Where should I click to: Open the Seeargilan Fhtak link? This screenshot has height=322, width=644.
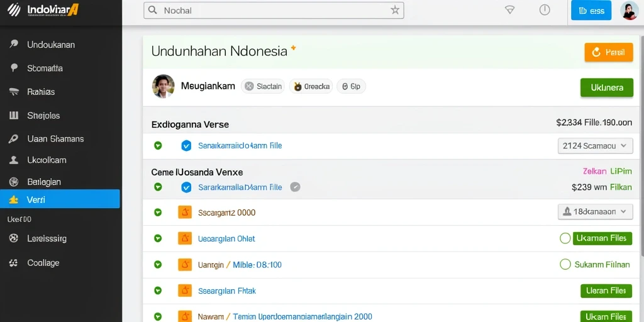226,291
